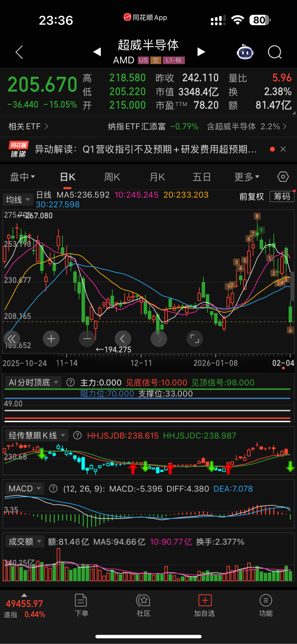
Task: Dismiss the news banner with X
Action: pyautogui.click(x=283, y=149)
